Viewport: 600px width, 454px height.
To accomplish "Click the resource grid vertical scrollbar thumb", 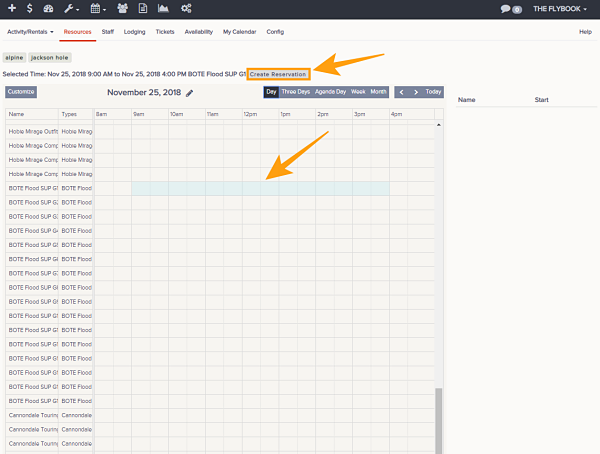I will [x=439, y=421].
